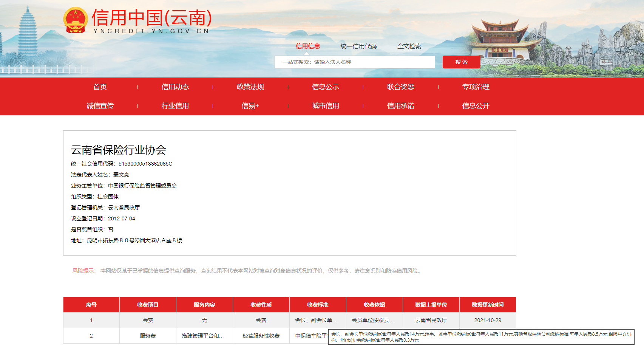Viewport: 644px width, 347px height.
Task: Click row 1 收费项目 cell 会费
Action: click(x=148, y=320)
